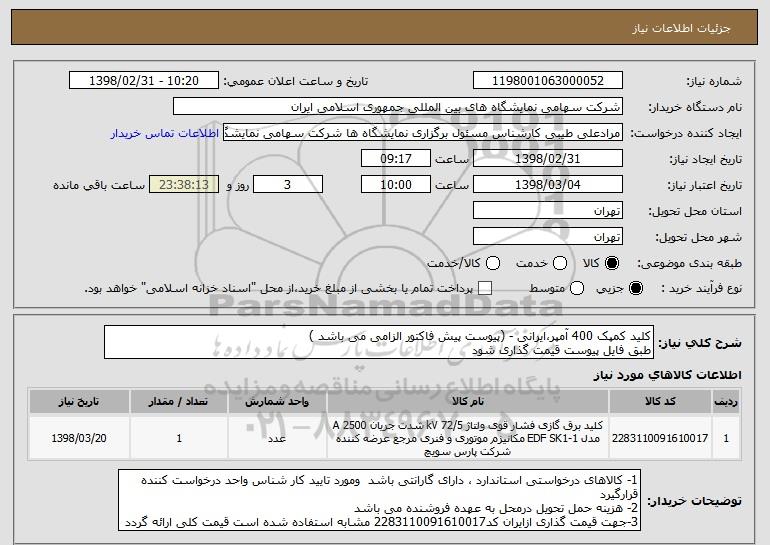This screenshot has height=545, width=770.
Task: Click the تاریخ اعتبار نیاز label
Action: (x=705, y=185)
